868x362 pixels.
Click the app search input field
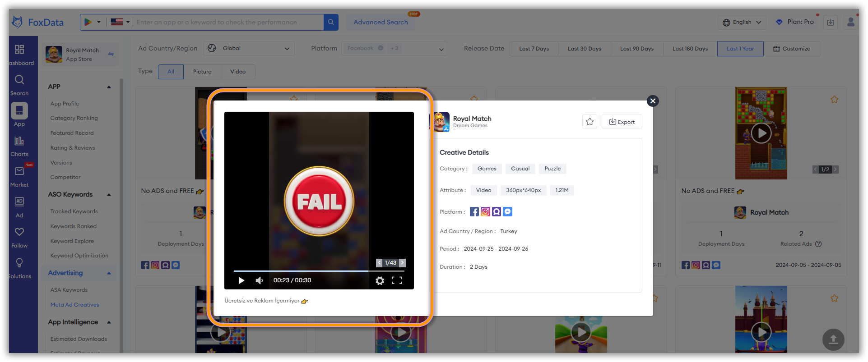coord(228,22)
